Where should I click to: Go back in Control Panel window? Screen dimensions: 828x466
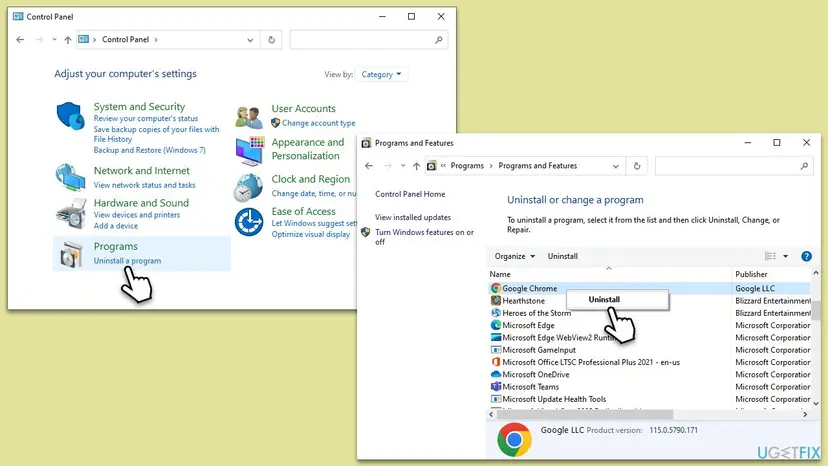20,40
